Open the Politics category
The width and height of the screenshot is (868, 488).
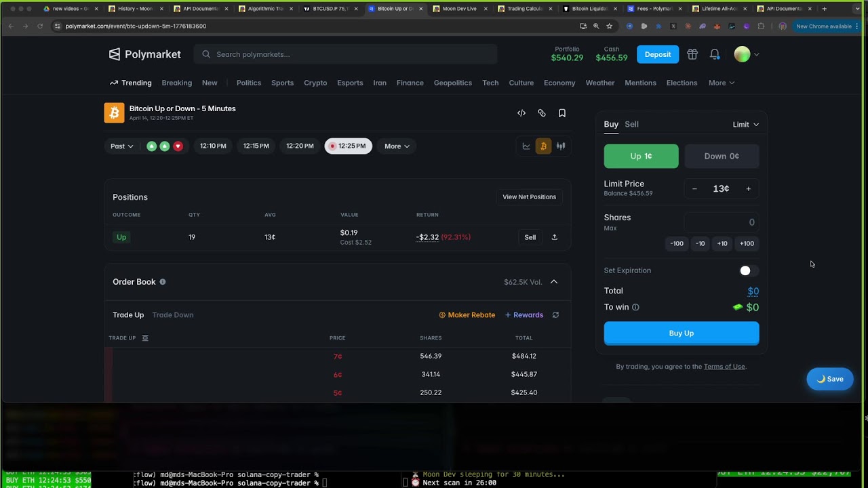pos(249,83)
